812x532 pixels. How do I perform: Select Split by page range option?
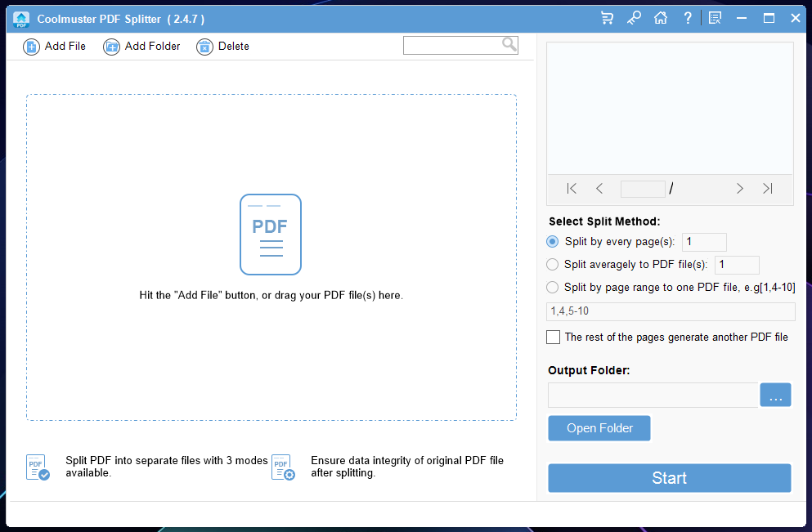[x=553, y=288]
